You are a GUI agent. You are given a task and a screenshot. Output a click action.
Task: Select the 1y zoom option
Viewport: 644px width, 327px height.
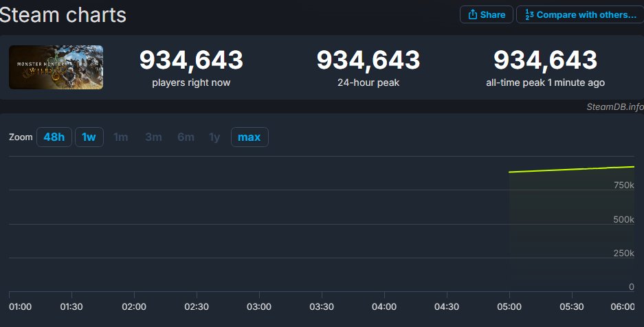click(x=214, y=137)
